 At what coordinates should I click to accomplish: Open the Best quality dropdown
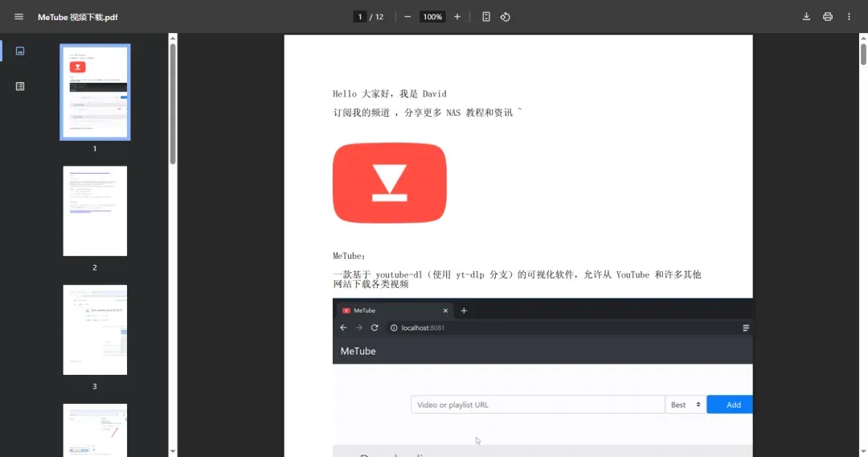(x=686, y=405)
